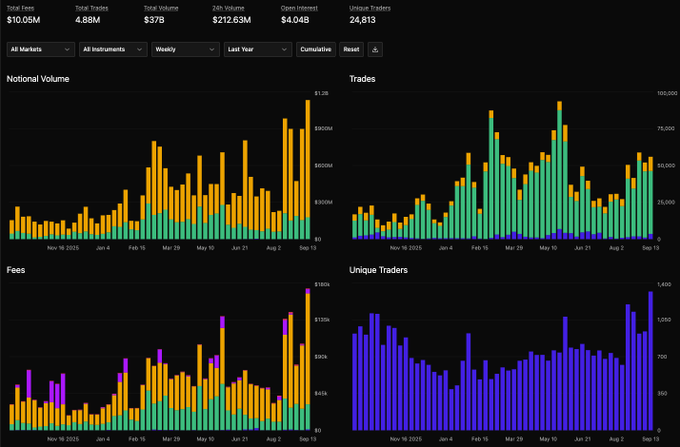The height and width of the screenshot is (447, 680).
Task: Click the $37B total volume value
Action: (x=154, y=20)
